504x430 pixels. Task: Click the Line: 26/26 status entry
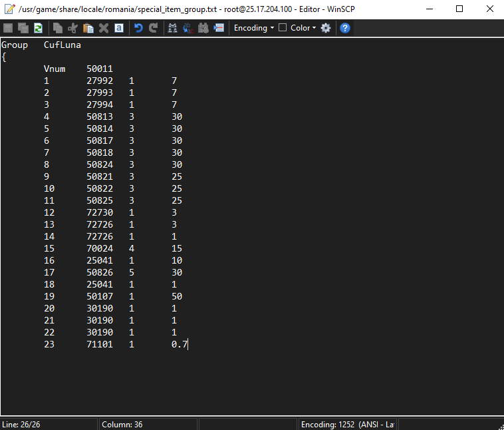tap(21, 425)
